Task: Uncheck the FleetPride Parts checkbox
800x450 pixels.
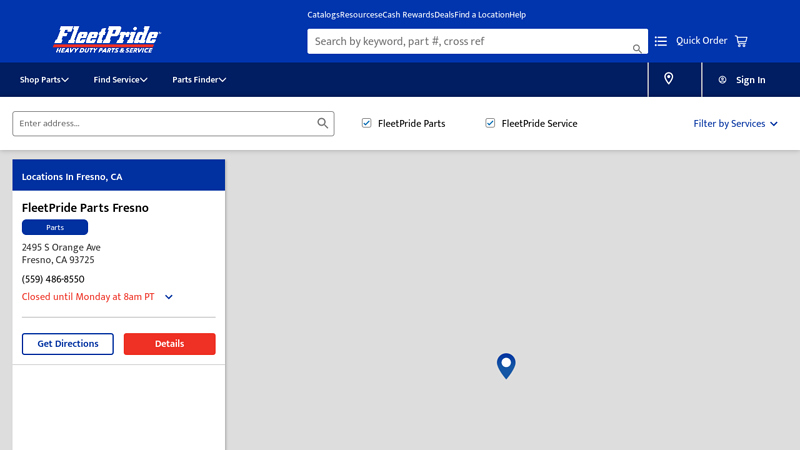Action: pos(367,123)
